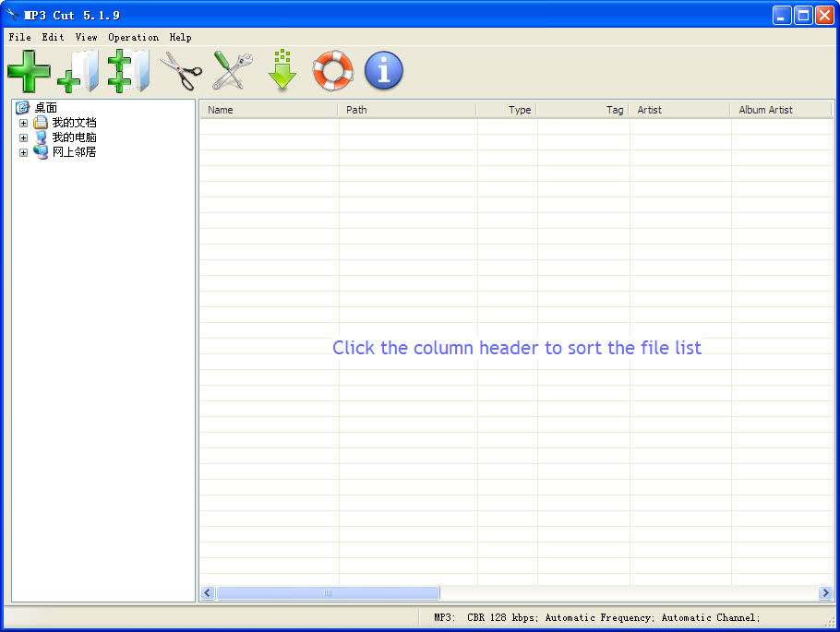The height and width of the screenshot is (632, 840).
Task: Maximize the MP3 Cut window
Action: [803, 15]
